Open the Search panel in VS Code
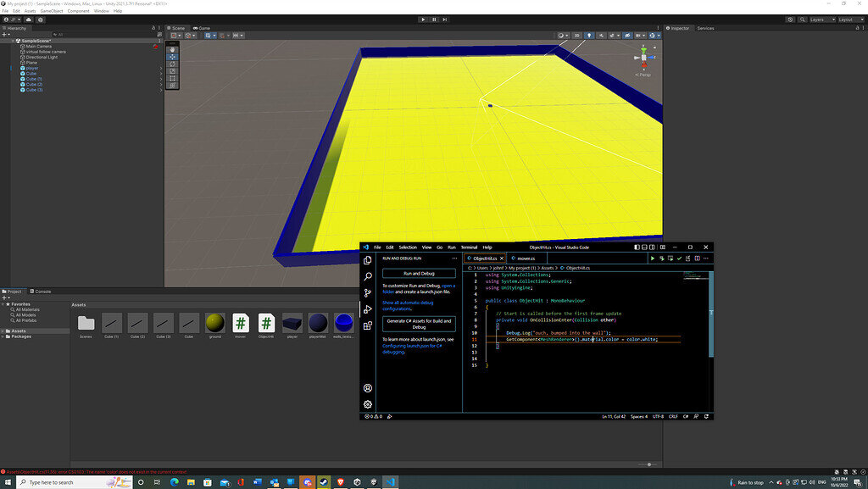This screenshot has height=489, width=868. tap(368, 278)
